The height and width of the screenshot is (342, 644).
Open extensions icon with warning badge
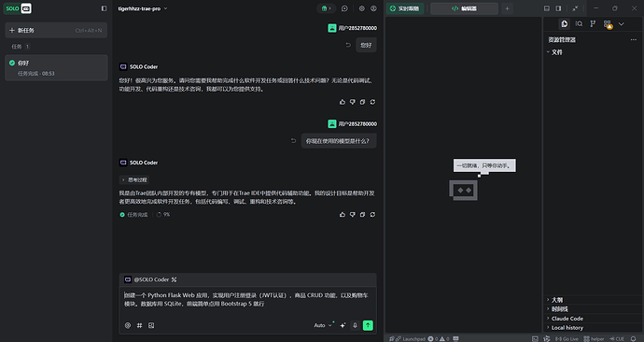click(608, 24)
